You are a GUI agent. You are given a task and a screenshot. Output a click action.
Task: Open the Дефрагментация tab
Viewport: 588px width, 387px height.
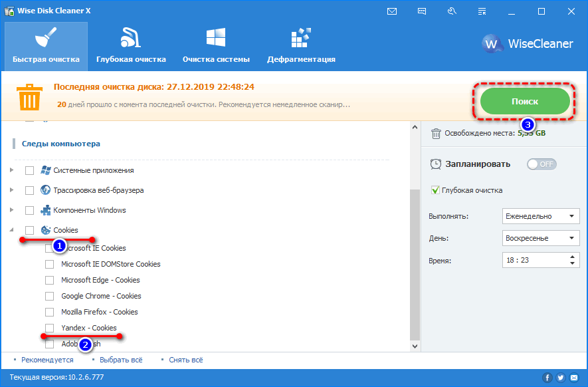[x=301, y=45]
